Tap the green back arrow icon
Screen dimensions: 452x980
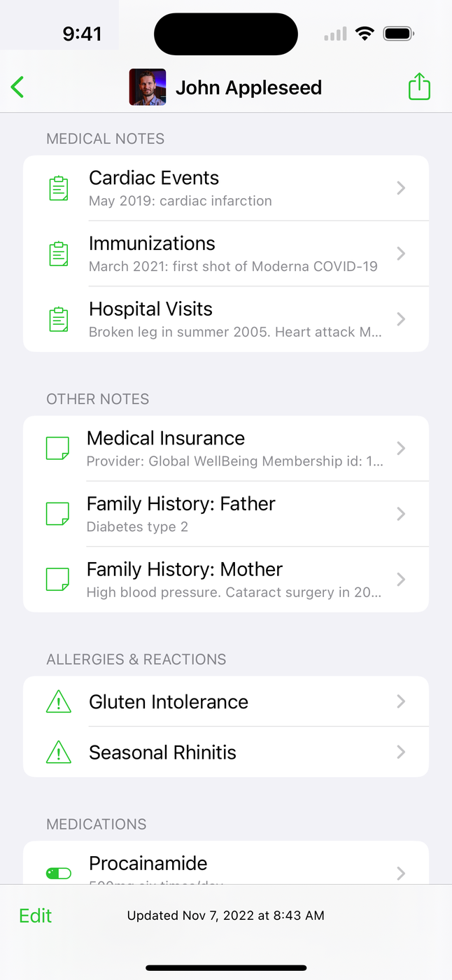click(x=18, y=87)
